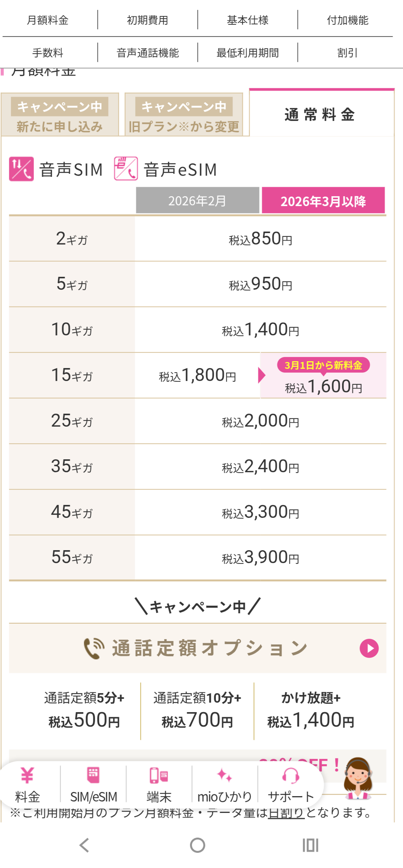Viewport: 403px width, 868px height.
Task: Open Android recent apps button
Action: click(310, 845)
